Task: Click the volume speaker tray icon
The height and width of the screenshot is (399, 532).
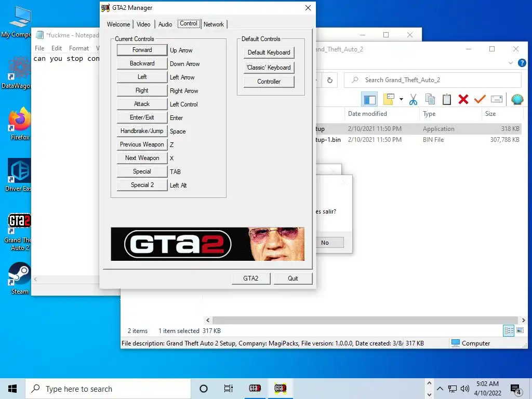Action: (x=465, y=389)
